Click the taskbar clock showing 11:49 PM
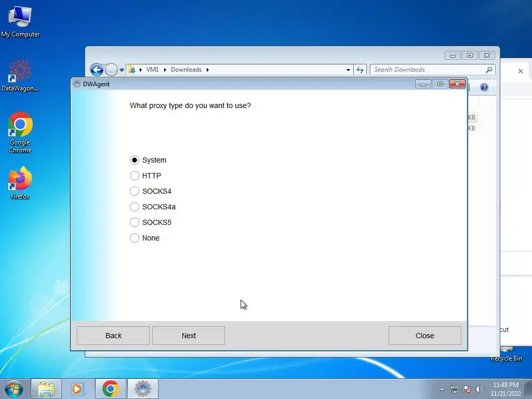 tap(506, 389)
